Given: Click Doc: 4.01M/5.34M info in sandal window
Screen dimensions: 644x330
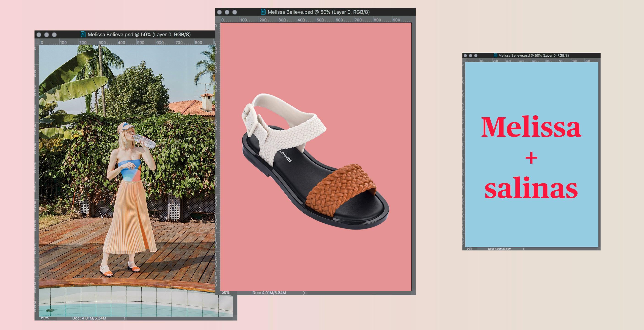Looking at the screenshot, I should [269, 293].
